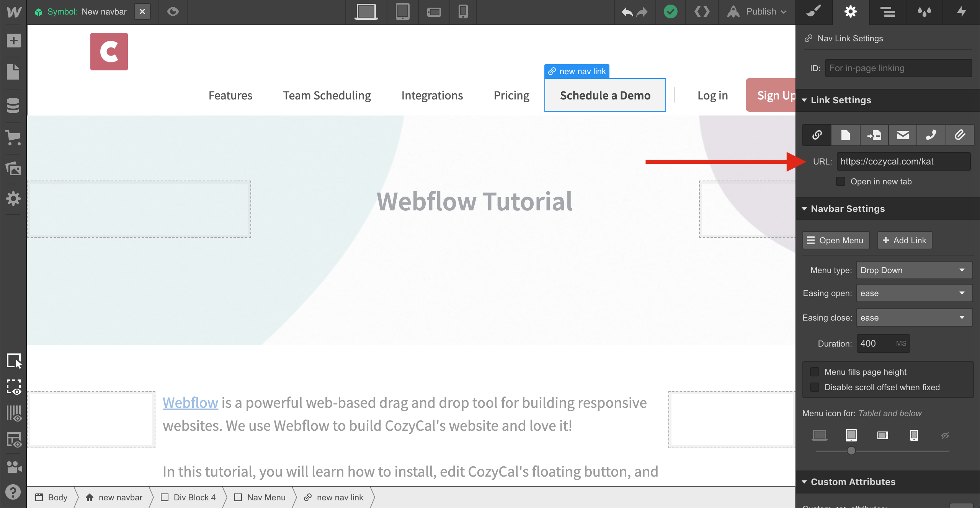Image resolution: width=980 pixels, height=508 pixels.
Task: Check Menu fills page height
Action: point(815,372)
